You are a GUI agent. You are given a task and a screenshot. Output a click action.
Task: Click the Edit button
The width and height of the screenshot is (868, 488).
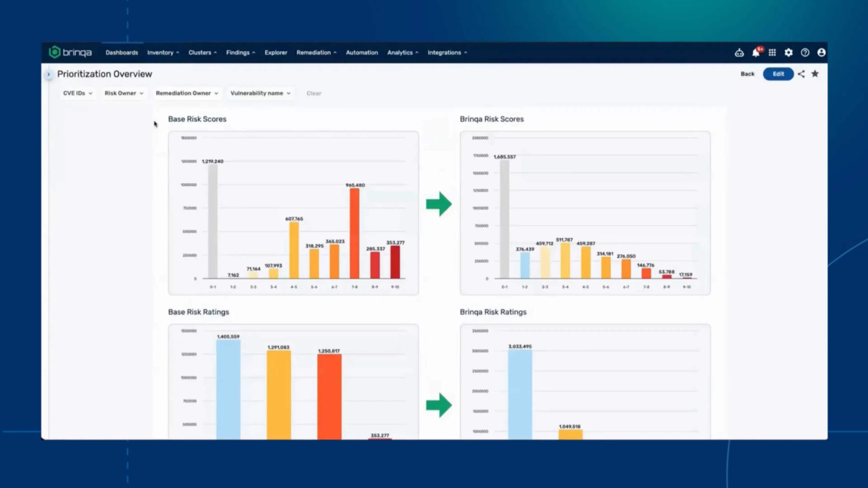[778, 74]
